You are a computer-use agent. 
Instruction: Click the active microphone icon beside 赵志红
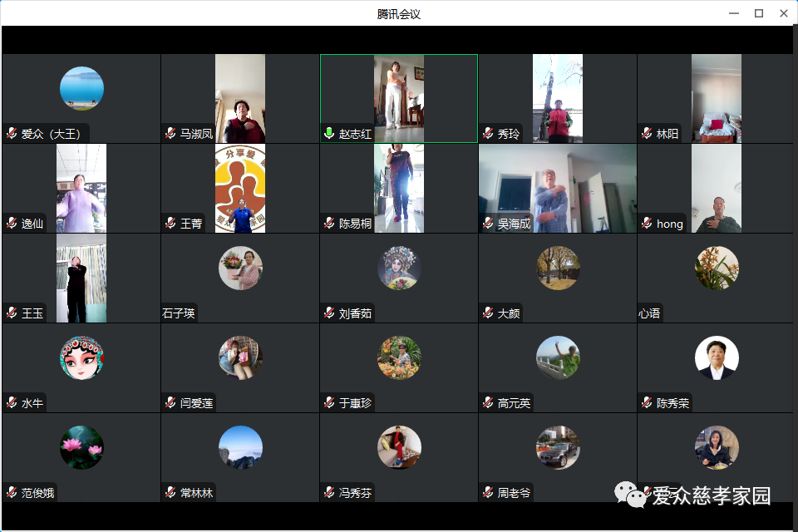[x=330, y=134]
